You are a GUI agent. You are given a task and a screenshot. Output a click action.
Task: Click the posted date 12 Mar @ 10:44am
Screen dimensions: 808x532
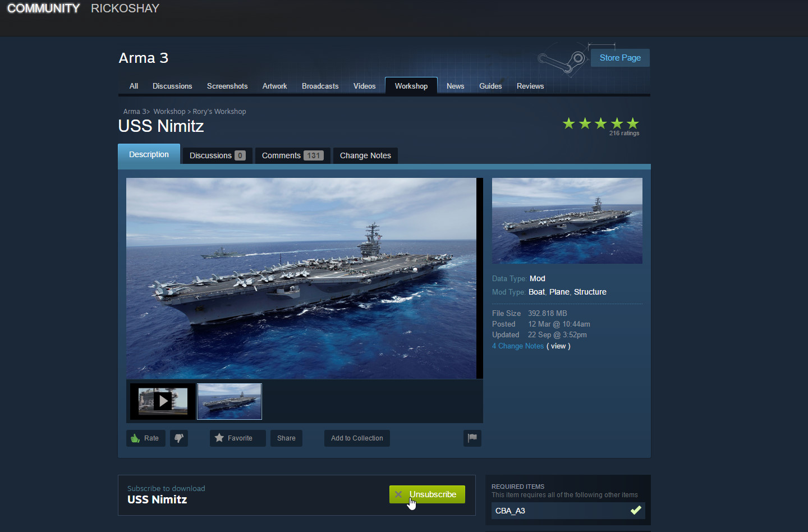(559, 324)
